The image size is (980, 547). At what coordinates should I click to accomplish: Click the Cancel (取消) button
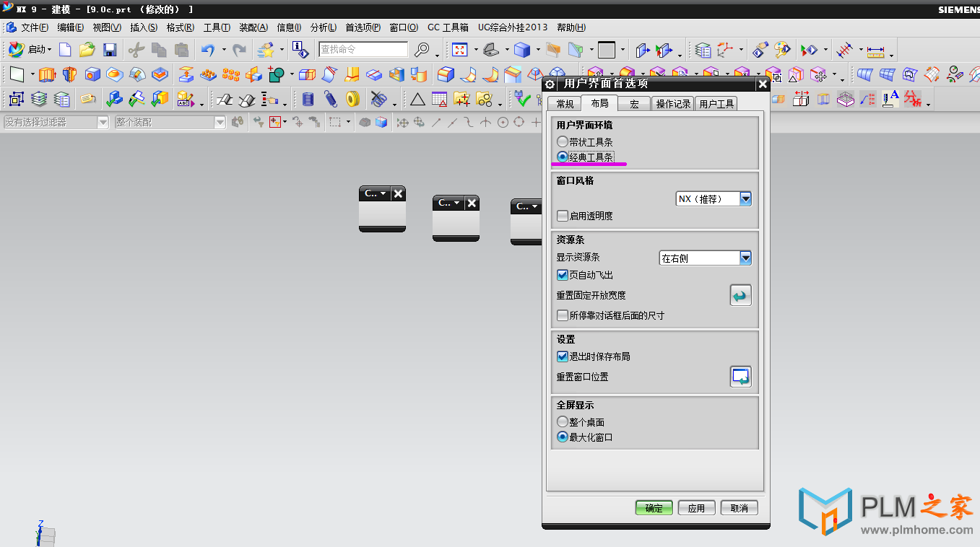(739, 508)
